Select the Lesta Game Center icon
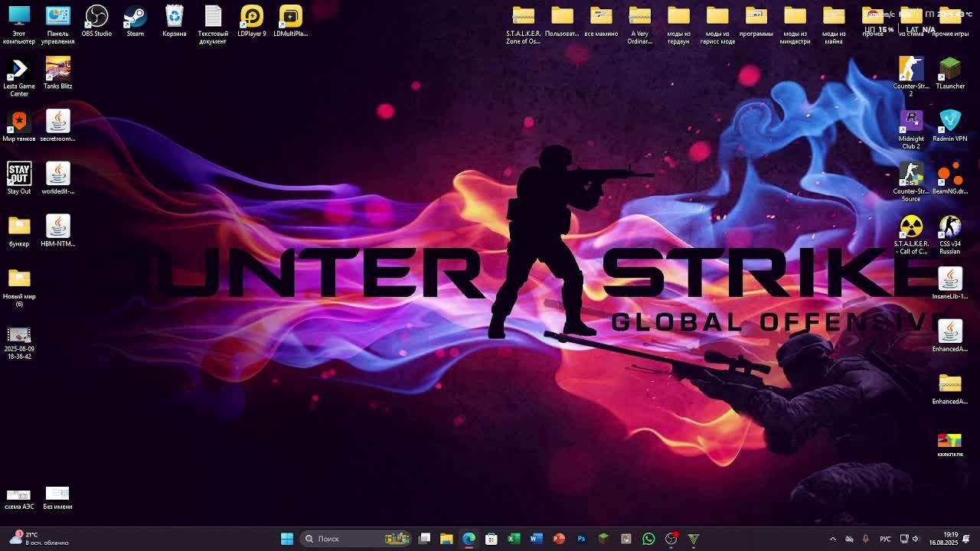The image size is (980, 551). pyautogui.click(x=19, y=77)
